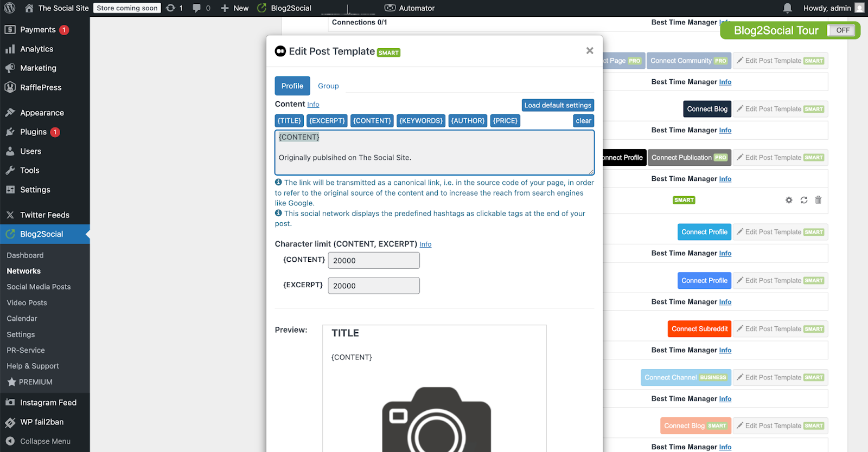Click Load default settings button
868x452 pixels.
click(557, 105)
